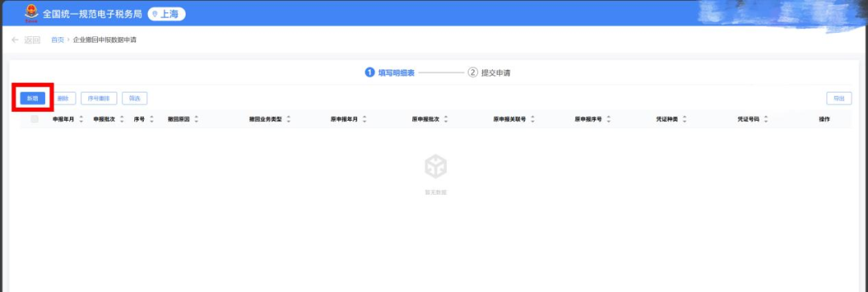This screenshot has width=868, height=292.
Task: Select step 1 填写明细表
Action: (x=390, y=72)
